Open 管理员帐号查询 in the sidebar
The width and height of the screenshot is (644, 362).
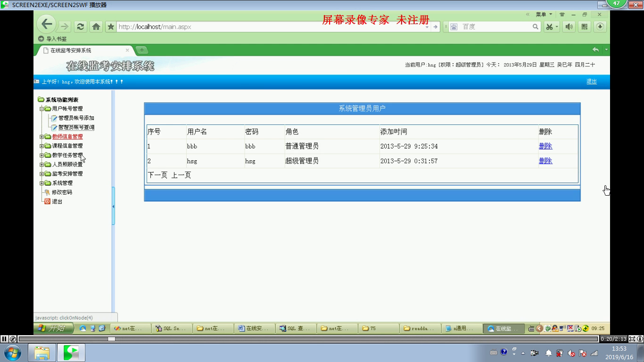point(76,127)
